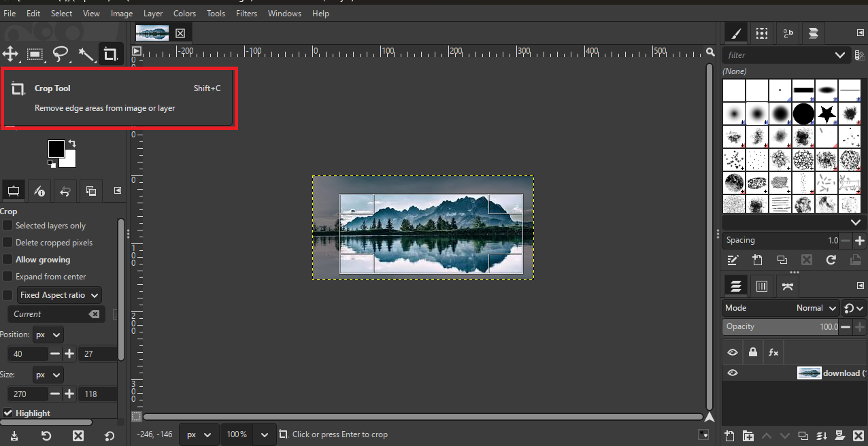Select the Rectangle Select tool
The image size is (868, 446).
(x=35, y=54)
